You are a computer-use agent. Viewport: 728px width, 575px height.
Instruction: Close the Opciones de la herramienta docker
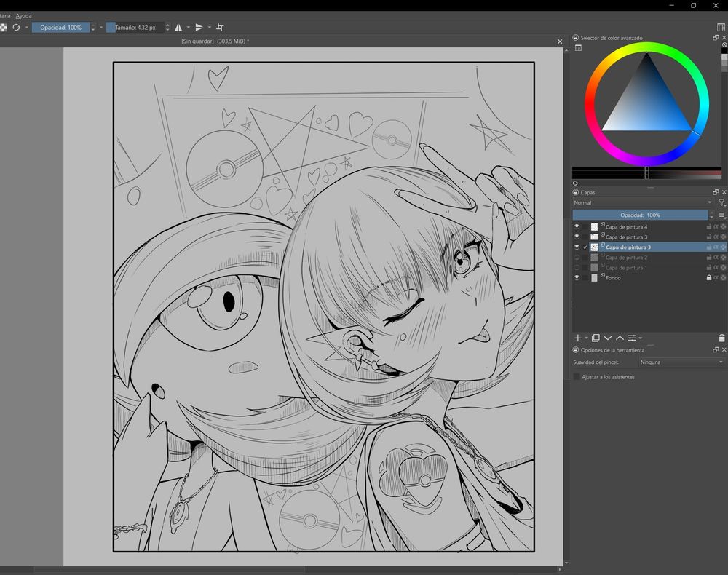pos(724,350)
